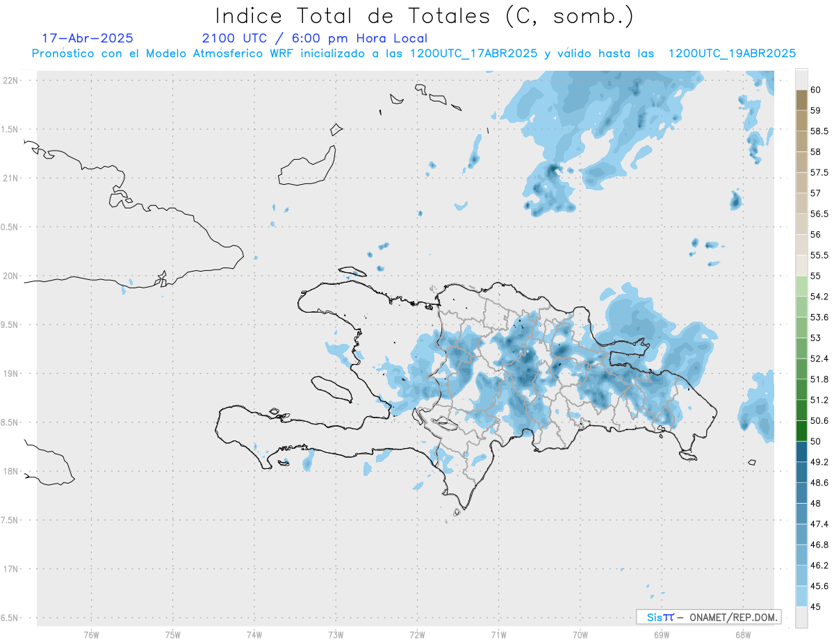Screen dimensions: 834x644
Task: Click the colorbar value '57.5'
Action: (x=819, y=172)
